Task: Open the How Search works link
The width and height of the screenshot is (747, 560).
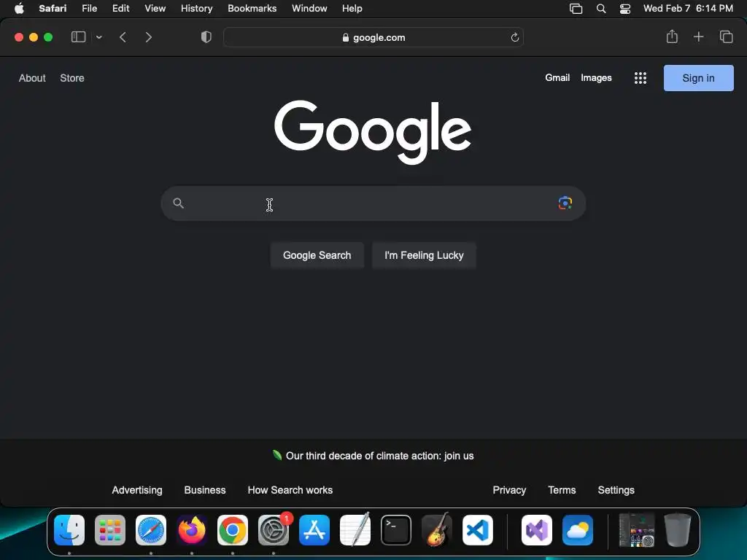Action: pyautogui.click(x=290, y=490)
